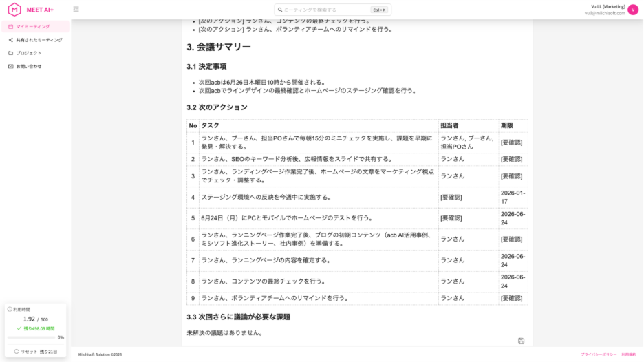Viewport: 644px width, 362px height.
Task: Collapse the sidebar with the menu fold icon
Action: (x=76, y=10)
